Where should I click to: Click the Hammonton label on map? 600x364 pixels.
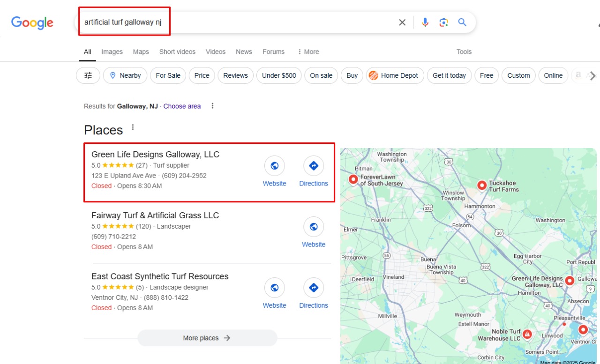(480, 206)
